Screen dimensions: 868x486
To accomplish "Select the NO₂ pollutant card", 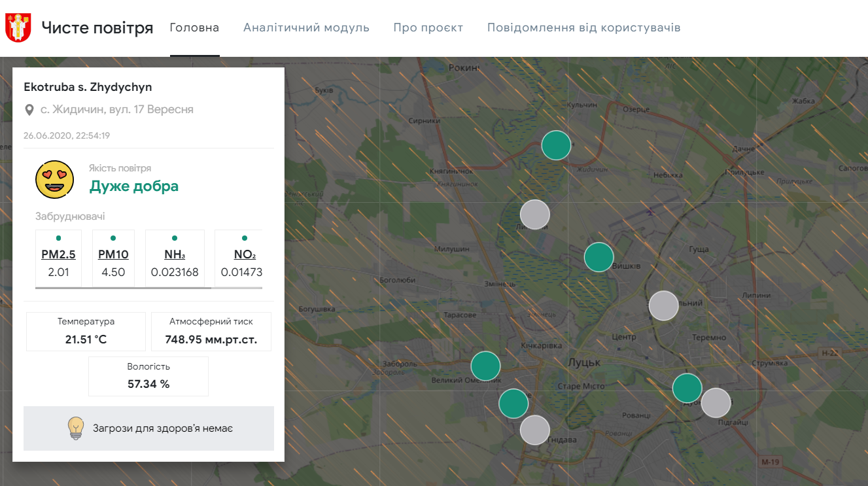I will (239, 258).
